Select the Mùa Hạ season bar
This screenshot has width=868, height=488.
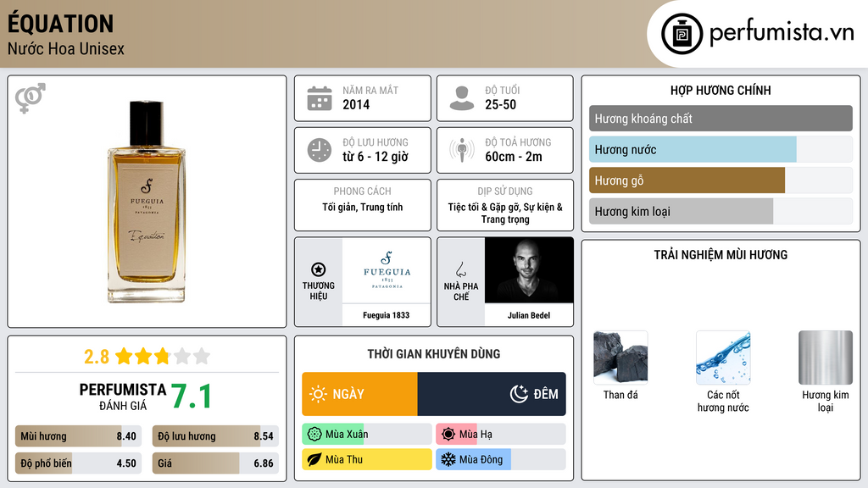[x=501, y=435]
